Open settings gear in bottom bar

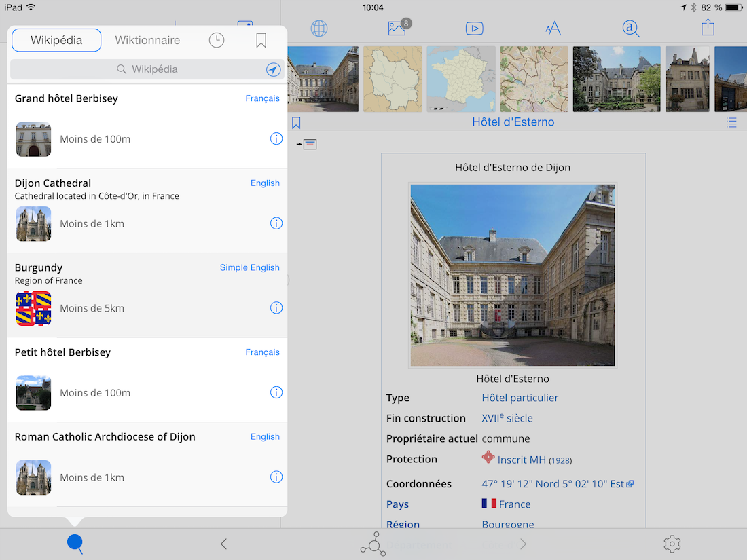point(672,544)
